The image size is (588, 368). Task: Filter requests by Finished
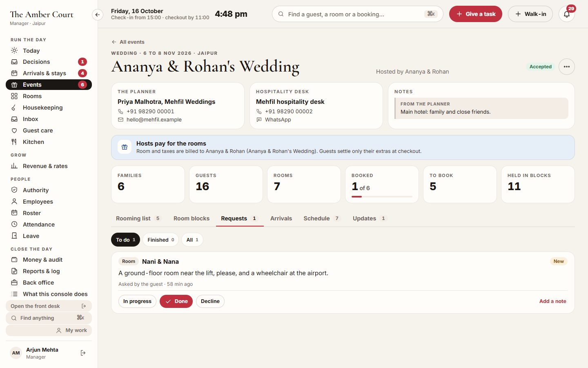coord(161,240)
